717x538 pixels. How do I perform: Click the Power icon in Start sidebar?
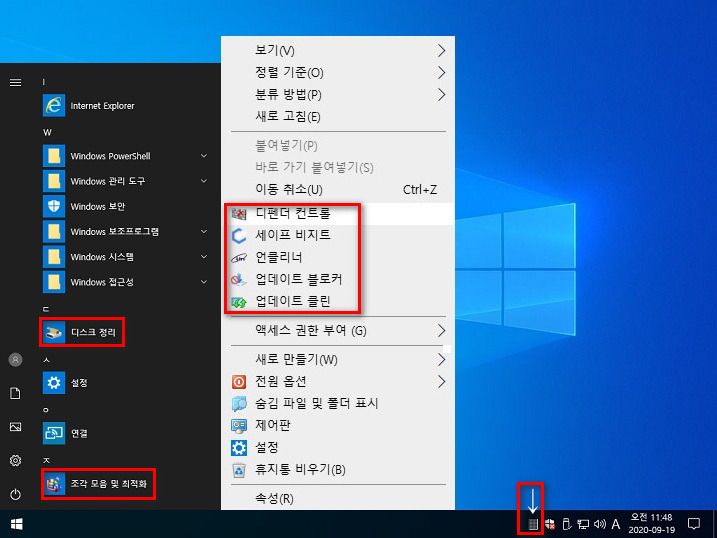pos(16,494)
